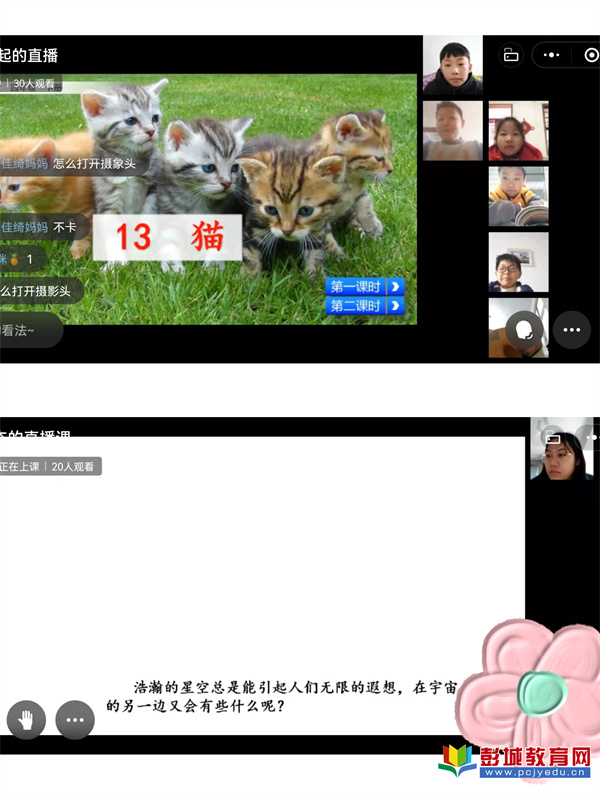Tap the slide text '浩瀚的星空总是能引起人们无限的遐想'
The width and height of the screenshot is (600, 800).
pyautogui.click(x=265, y=687)
